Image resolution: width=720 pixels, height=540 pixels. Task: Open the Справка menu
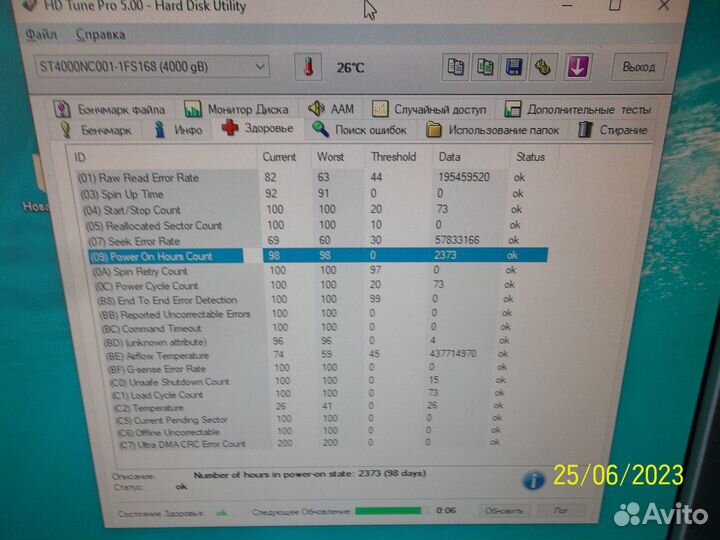pos(101,34)
